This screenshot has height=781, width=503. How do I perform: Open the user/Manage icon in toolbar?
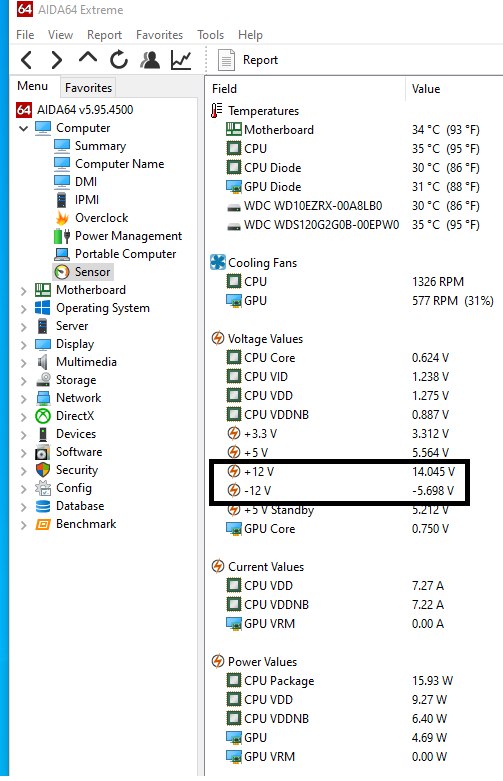[x=150, y=59]
